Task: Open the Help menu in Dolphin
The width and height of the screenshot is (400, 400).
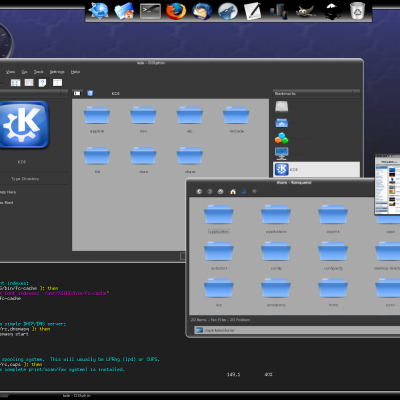Action: click(75, 72)
